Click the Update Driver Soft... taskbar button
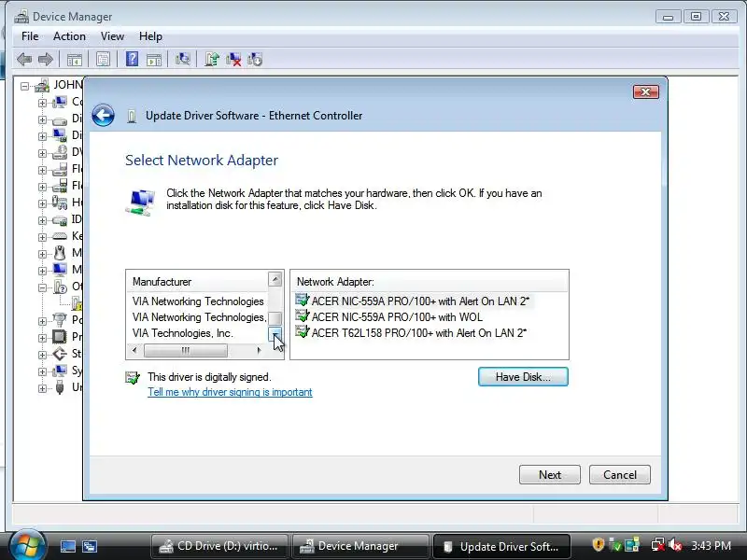This screenshot has width=747, height=560. 501,546
